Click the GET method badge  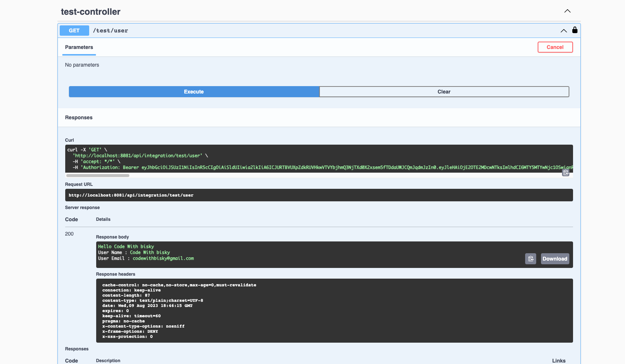pos(74,31)
